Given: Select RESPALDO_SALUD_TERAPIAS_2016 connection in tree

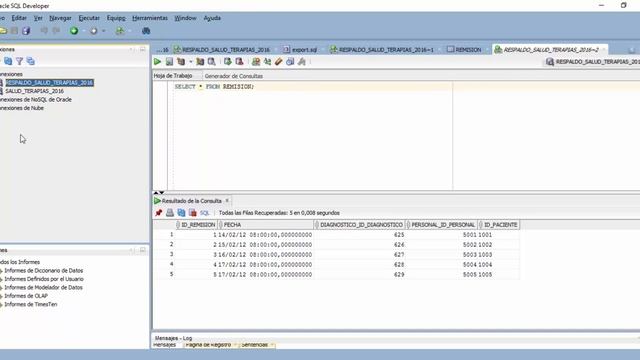Looking at the screenshot, I should tap(49, 82).
